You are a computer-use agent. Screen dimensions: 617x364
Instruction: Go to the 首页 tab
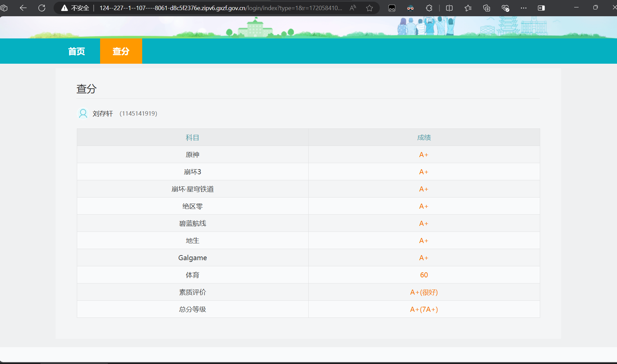click(x=76, y=51)
